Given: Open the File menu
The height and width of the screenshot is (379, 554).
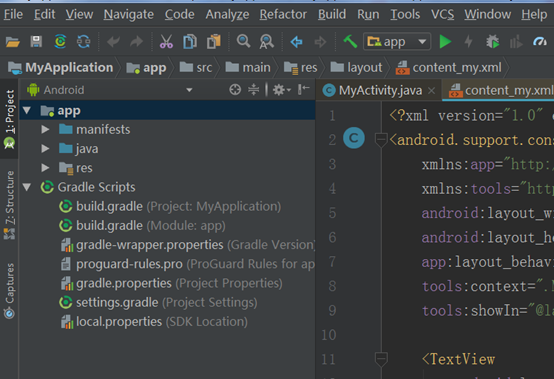Looking at the screenshot, I should coord(13,14).
